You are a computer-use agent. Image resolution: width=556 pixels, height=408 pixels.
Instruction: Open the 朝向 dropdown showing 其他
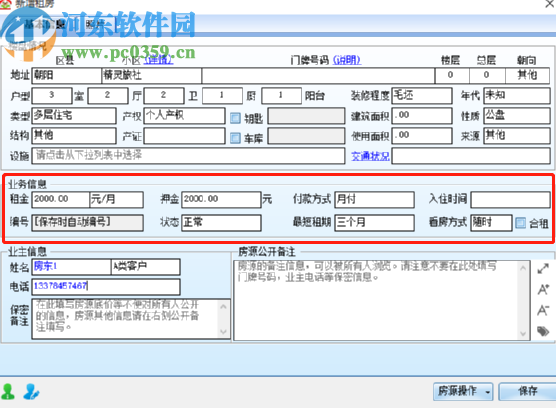pyautogui.click(x=527, y=76)
